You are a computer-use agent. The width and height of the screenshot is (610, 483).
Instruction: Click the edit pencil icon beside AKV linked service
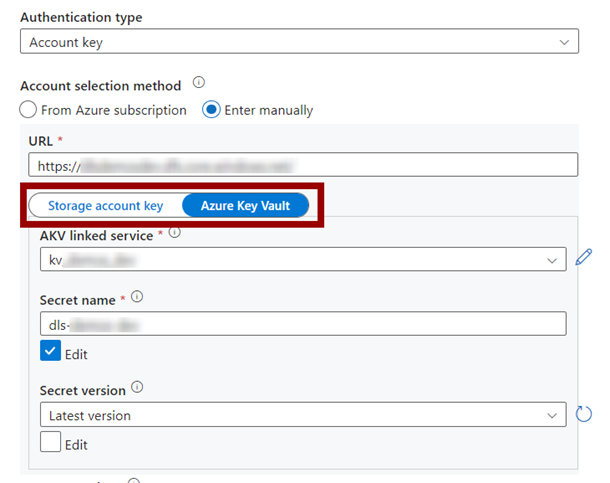(584, 257)
